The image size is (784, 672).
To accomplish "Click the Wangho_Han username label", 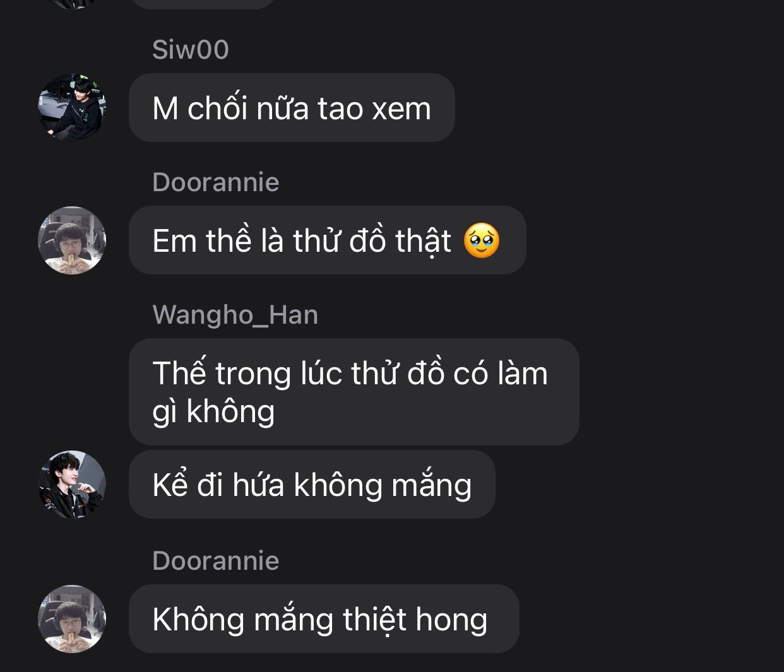I will point(235,315).
